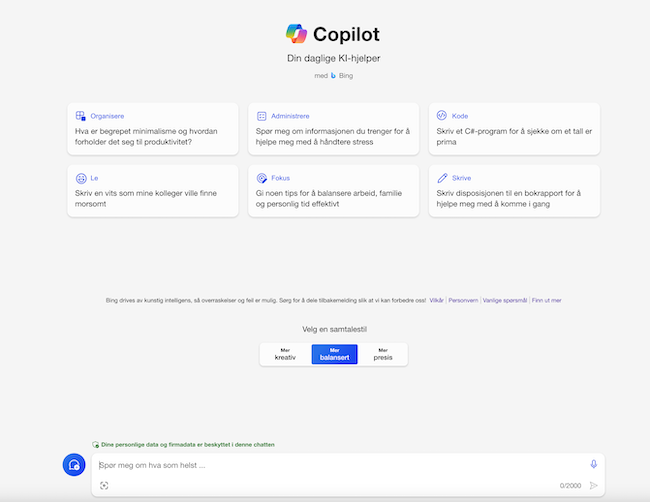Open the Personvern link
The width and height of the screenshot is (650, 502).
click(463, 300)
